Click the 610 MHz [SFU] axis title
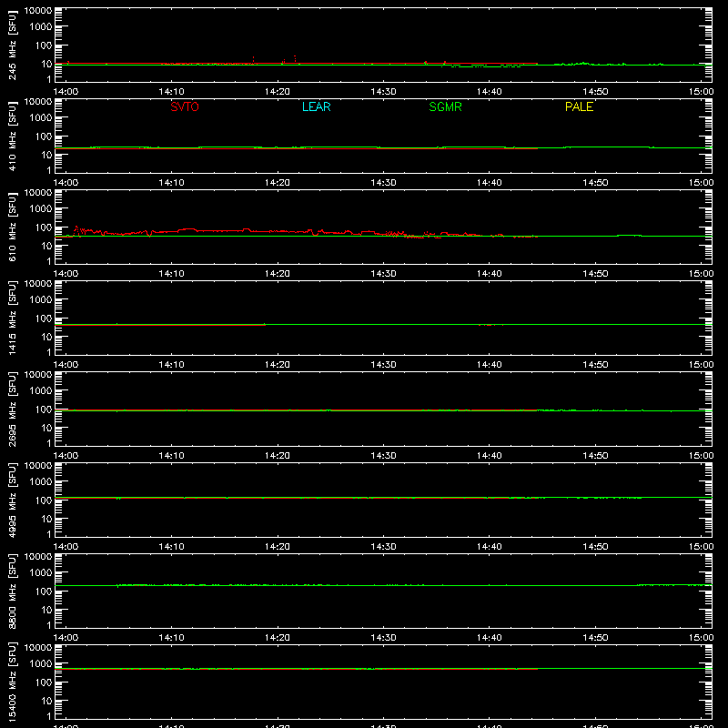 (x=12, y=227)
